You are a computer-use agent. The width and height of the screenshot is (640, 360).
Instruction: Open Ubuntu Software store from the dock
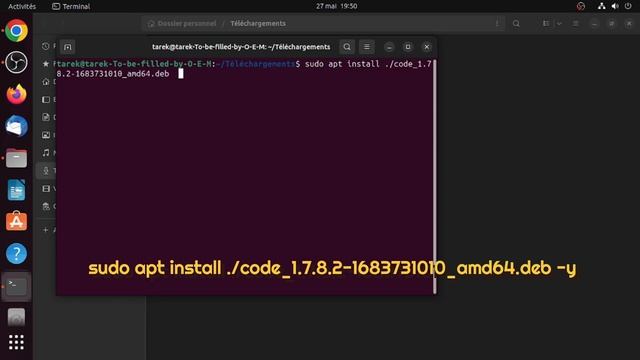(x=16, y=221)
